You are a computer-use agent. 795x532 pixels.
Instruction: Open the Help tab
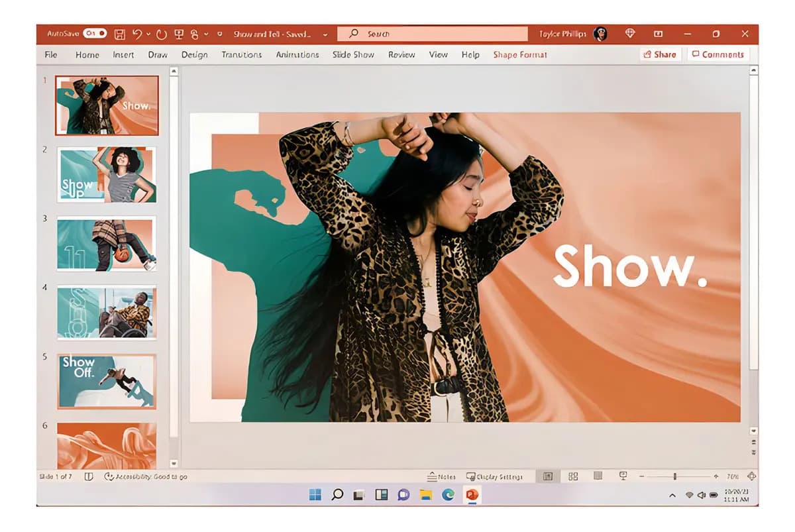click(x=470, y=55)
